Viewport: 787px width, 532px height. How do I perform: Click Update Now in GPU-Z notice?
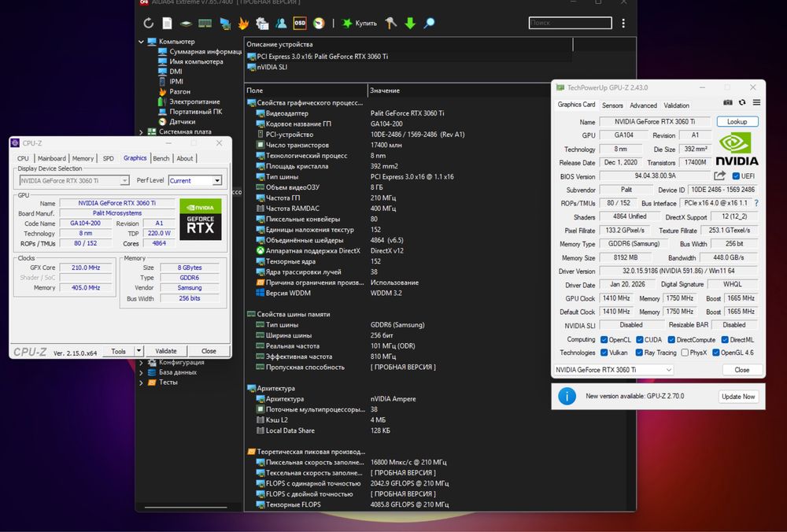[x=738, y=397]
